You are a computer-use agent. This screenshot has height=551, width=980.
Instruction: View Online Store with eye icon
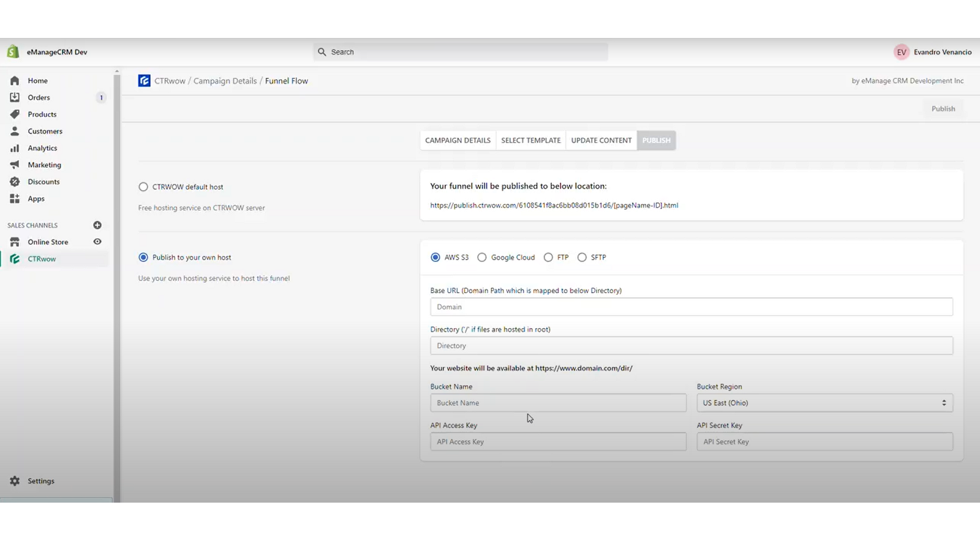point(97,242)
